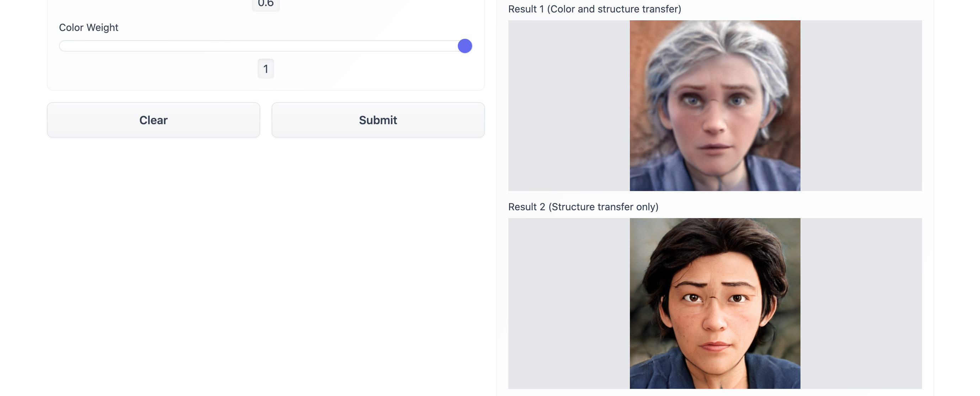Click the Color Weight label text
980x396 pixels.
coord(89,27)
